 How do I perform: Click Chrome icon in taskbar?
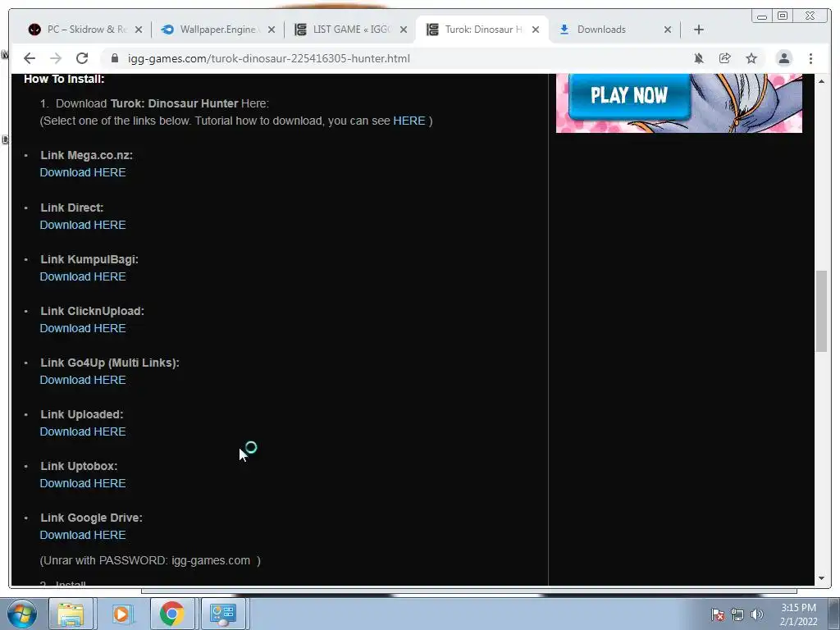point(172,614)
